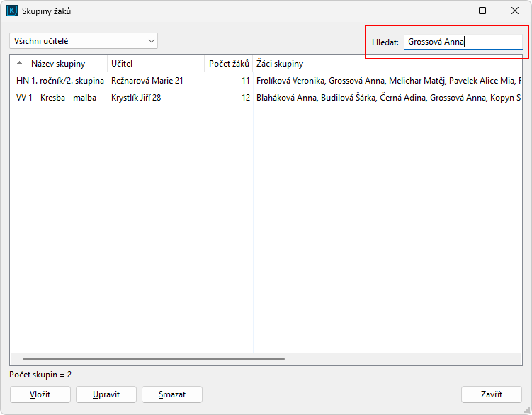Click the student count cell showing 12
The image size is (532, 415).
click(x=245, y=98)
